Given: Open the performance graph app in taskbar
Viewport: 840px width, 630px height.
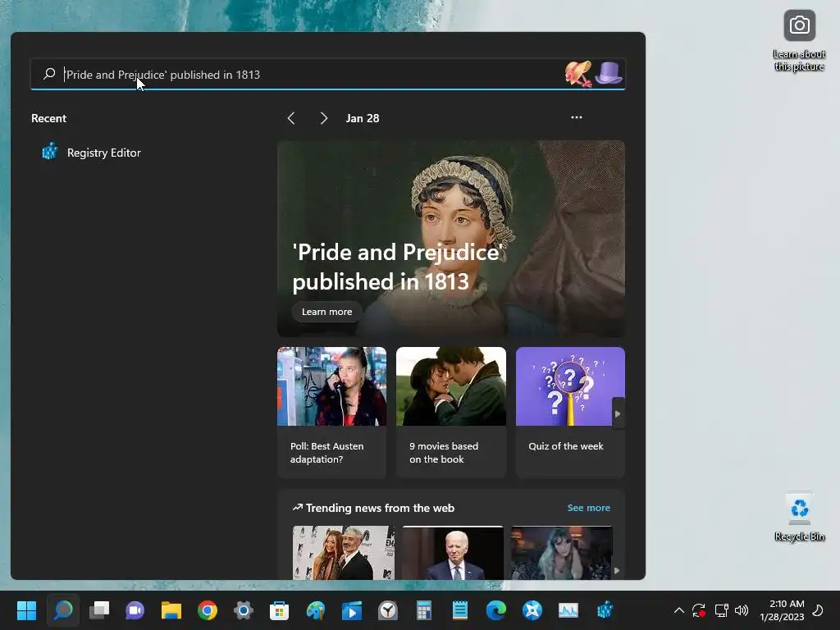Looking at the screenshot, I should (x=568, y=610).
